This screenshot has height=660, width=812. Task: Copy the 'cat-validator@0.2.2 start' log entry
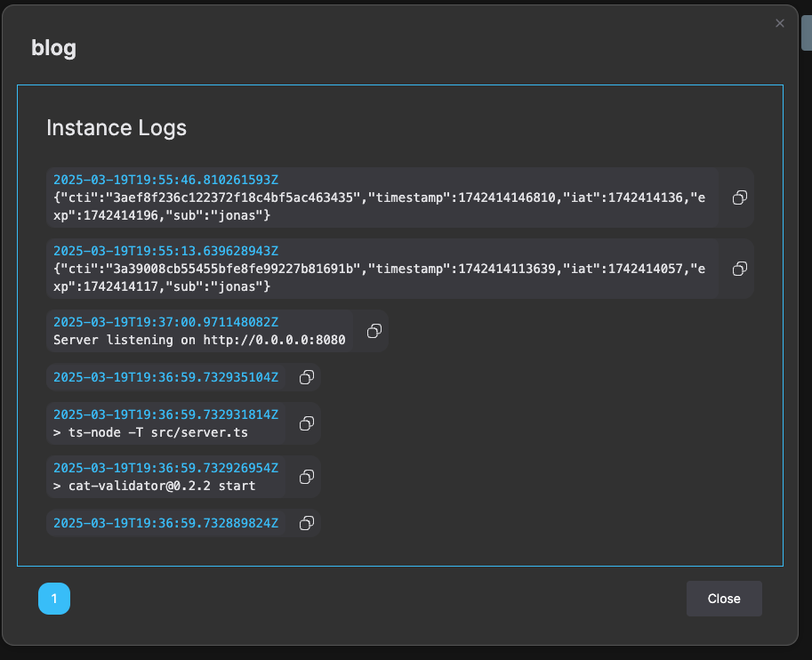pyautogui.click(x=307, y=477)
